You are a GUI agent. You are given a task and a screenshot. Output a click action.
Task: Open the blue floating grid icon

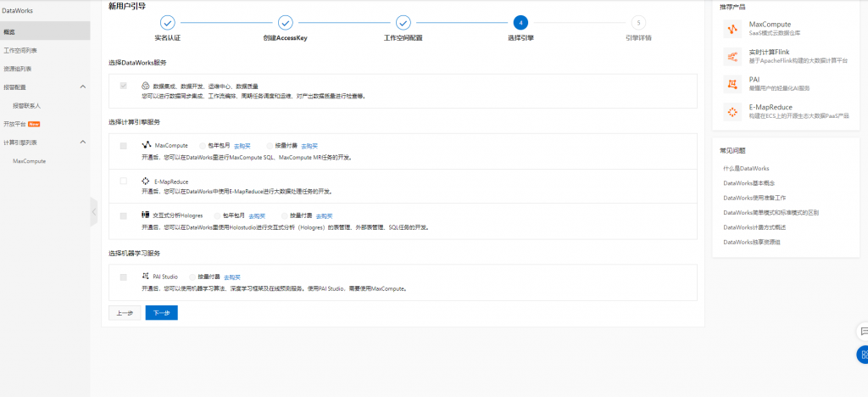[862, 355]
